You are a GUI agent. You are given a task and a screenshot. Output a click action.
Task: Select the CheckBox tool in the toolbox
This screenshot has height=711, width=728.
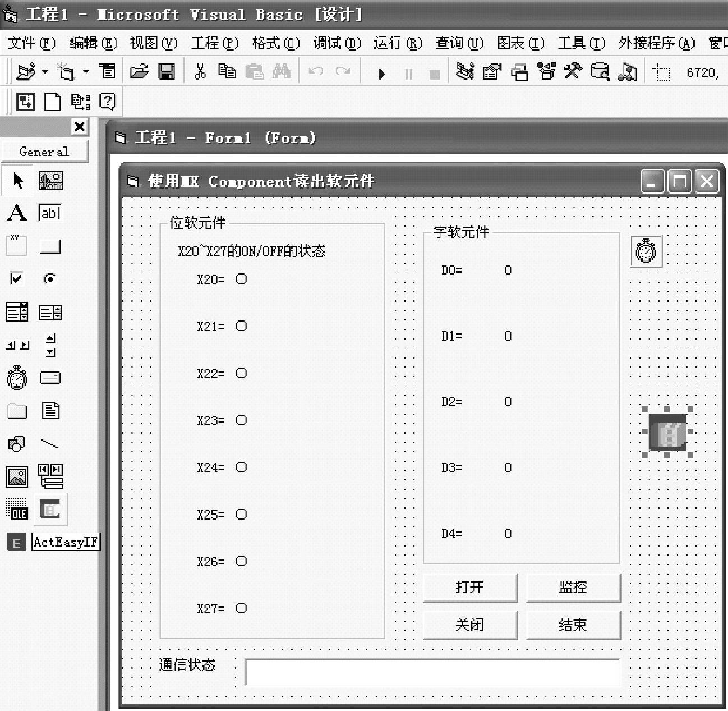[x=17, y=278]
